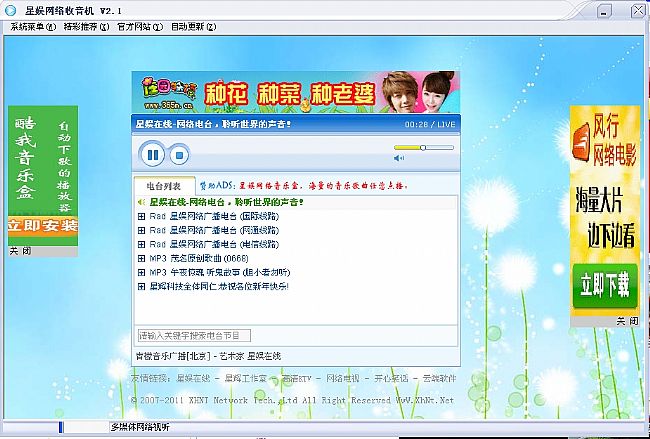Screen dimensions: 650x439
Task: Expand the MP3 原创歌曲 (0668) node
Action: (x=141, y=258)
